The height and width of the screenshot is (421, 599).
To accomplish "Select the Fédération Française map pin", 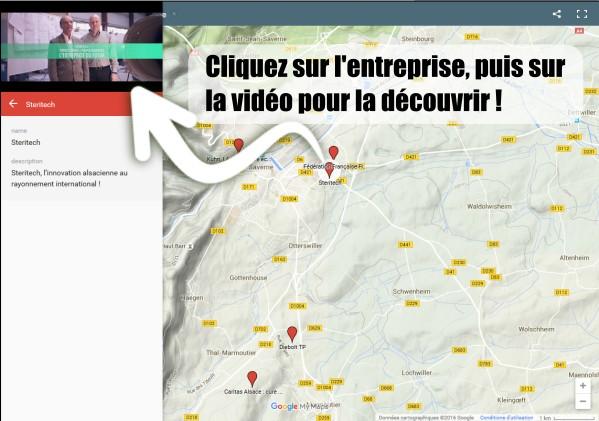I will [x=333, y=152].
